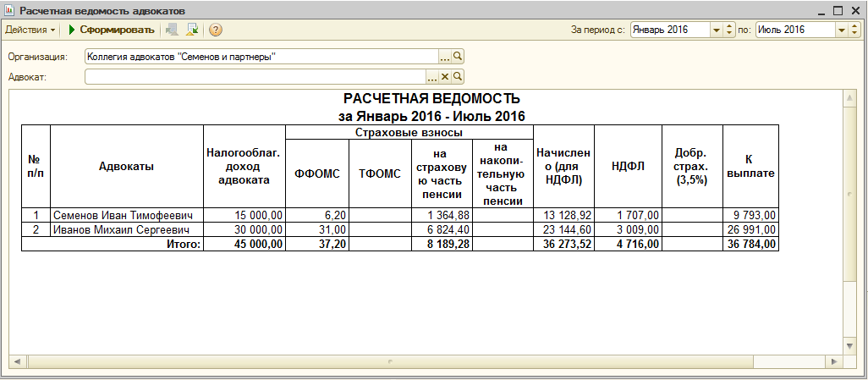The width and height of the screenshot is (868, 380).
Task: Click the restore settings toolbar icon
Action: (x=192, y=30)
